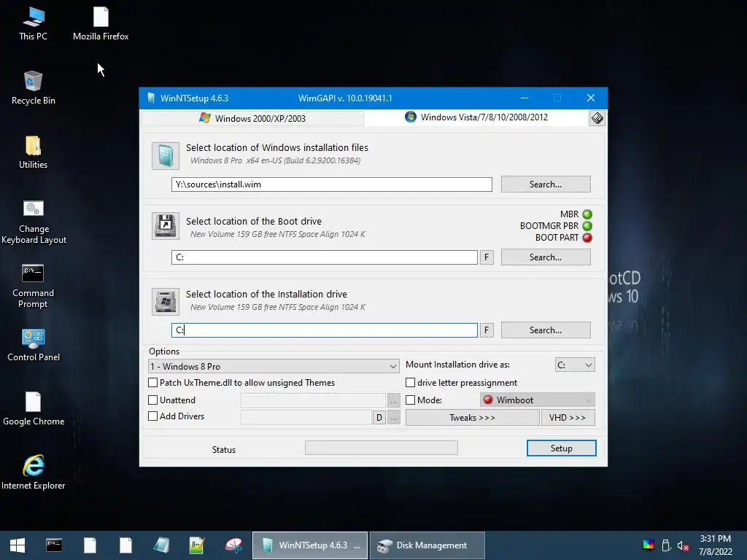Viewport: 747px width, 560px height.
Task: Tick the Add Drivers checkbox
Action: click(x=153, y=416)
